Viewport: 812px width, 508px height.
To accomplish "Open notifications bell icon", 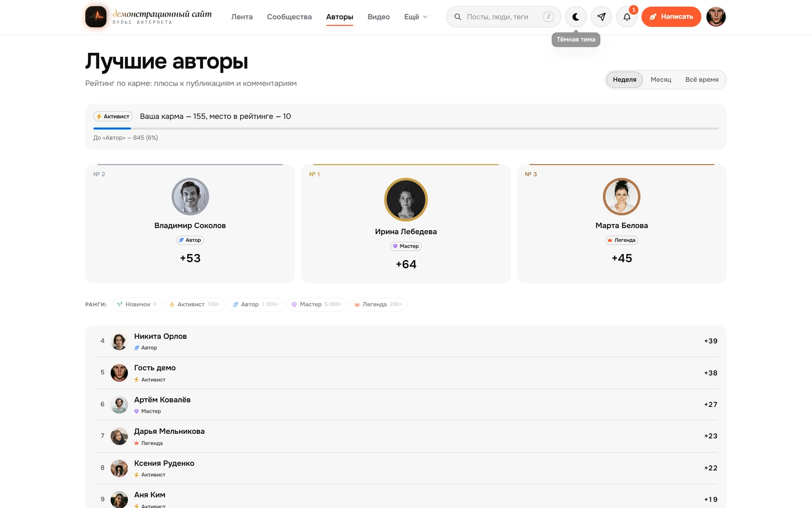I will [x=627, y=17].
